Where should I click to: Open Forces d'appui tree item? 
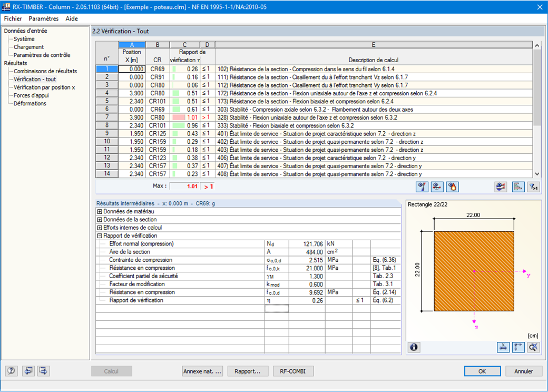click(31, 95)
